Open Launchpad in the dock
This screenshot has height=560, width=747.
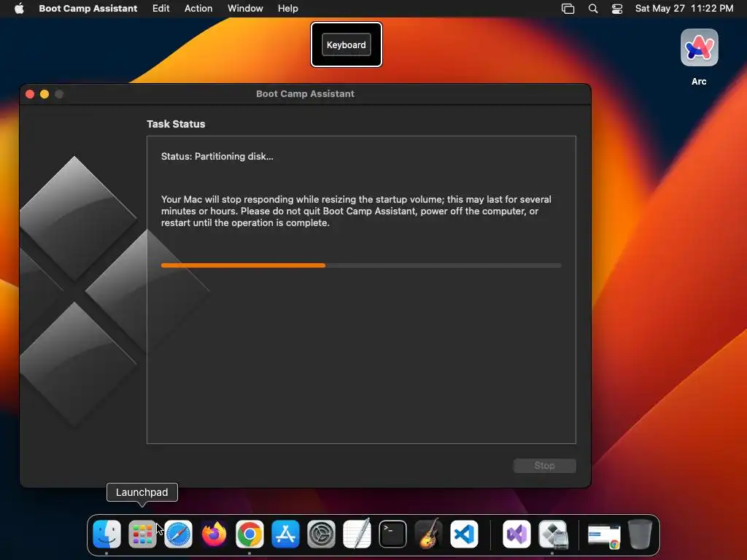click(142, 534)
